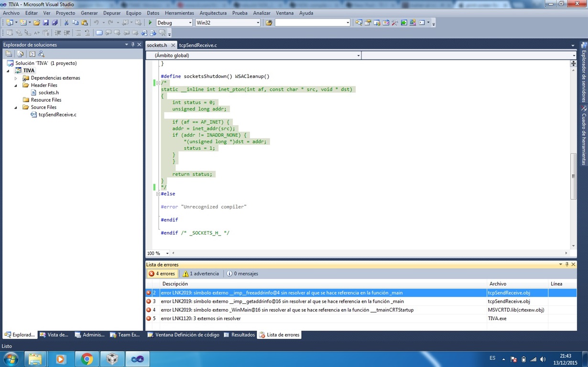This screenshot has height=367, width=588.
Task: Click the Open File folder toolbar icon
Action: pyautogui.click(x=37, y=22)
